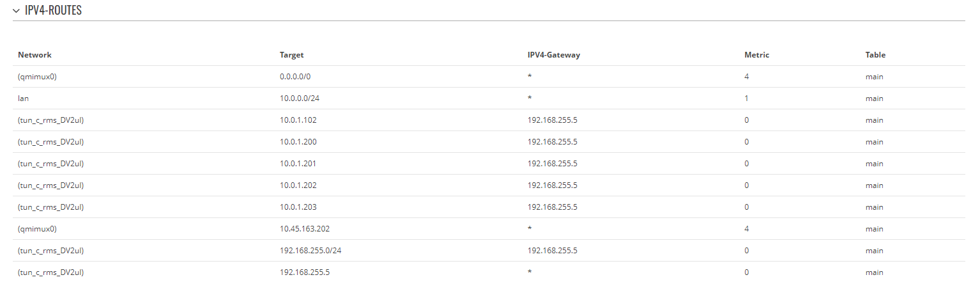
Task: Click the 0.0.0.0/0 target entry
Action: coord(295,77)
